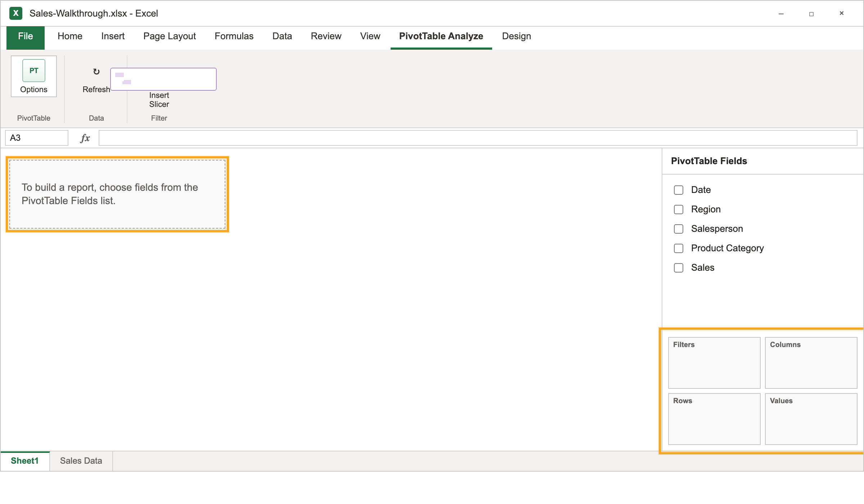Click the Rows drop area
Image resolution: width=864 pixels, height=504 pixels.
pos(714,419)
